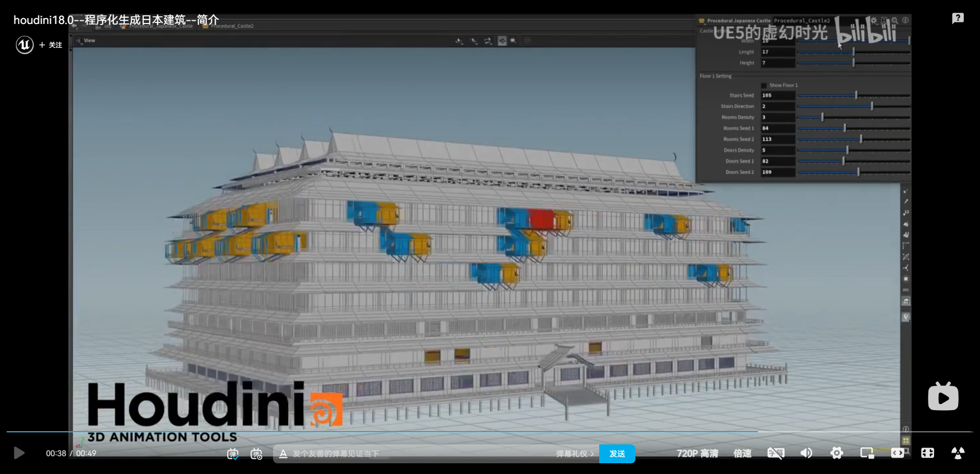
Task: Open feedback help question-mark icon
Action: [x=958, y=18]
